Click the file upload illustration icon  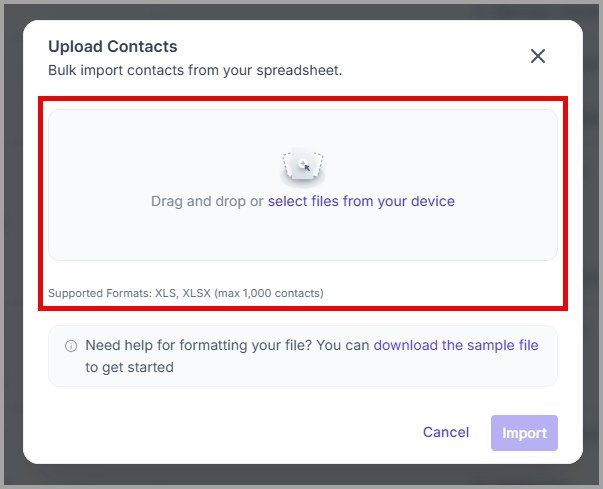pyautogui.click(x=303, y=166)
